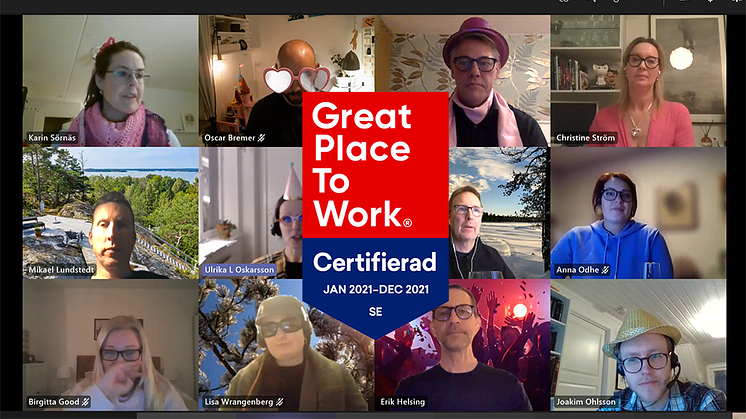This screenshot has width=746, height=419.
Task: Click the muted mic icon beside Birgitta Good
Action: click(x=86, y=402)
